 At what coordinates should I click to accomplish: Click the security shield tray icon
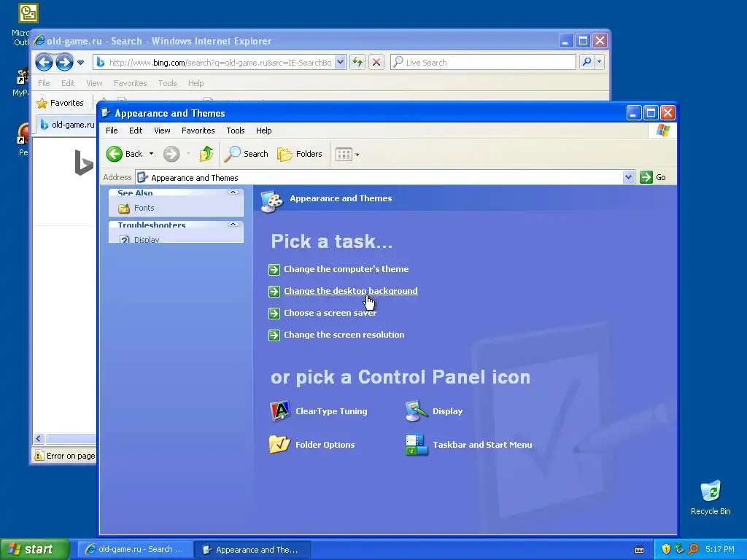point(666,549)
